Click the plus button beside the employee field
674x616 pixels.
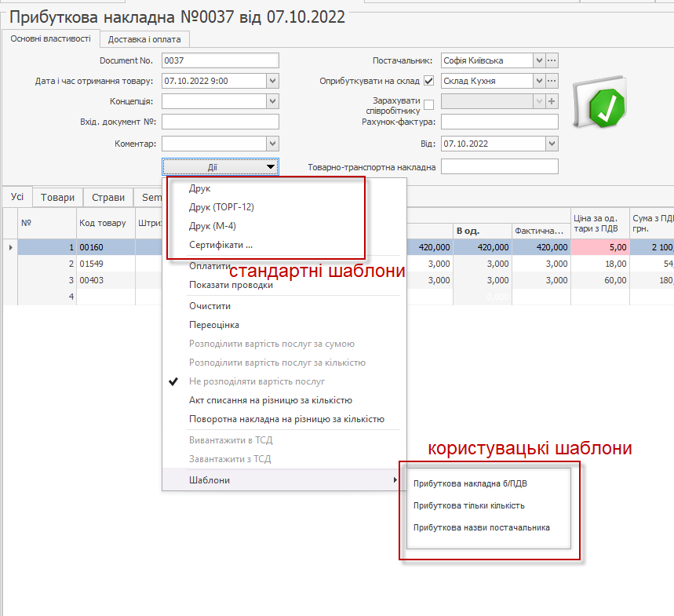tap(552, 101)
